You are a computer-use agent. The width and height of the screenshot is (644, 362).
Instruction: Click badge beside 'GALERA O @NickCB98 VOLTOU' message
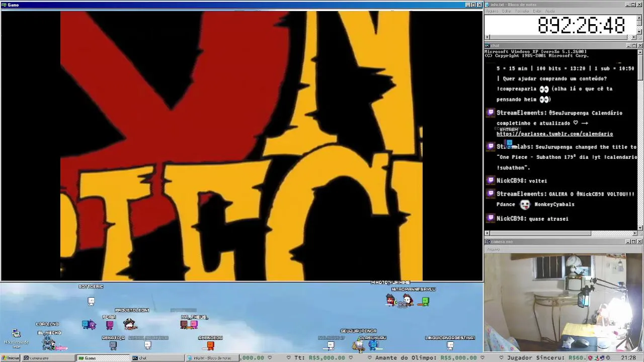[491, 194]
